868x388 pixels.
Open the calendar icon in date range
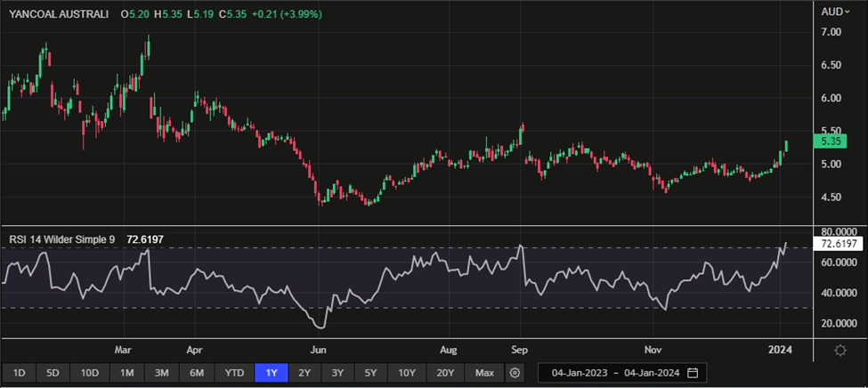coord(692,373)
